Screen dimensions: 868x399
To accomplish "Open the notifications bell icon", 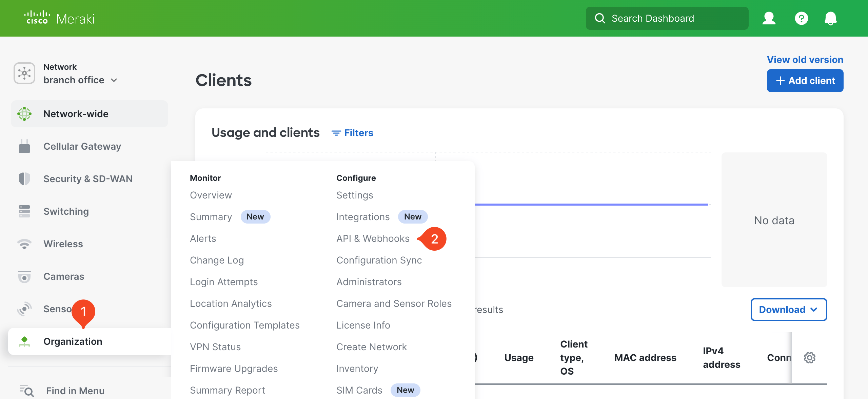I will 830,18.
